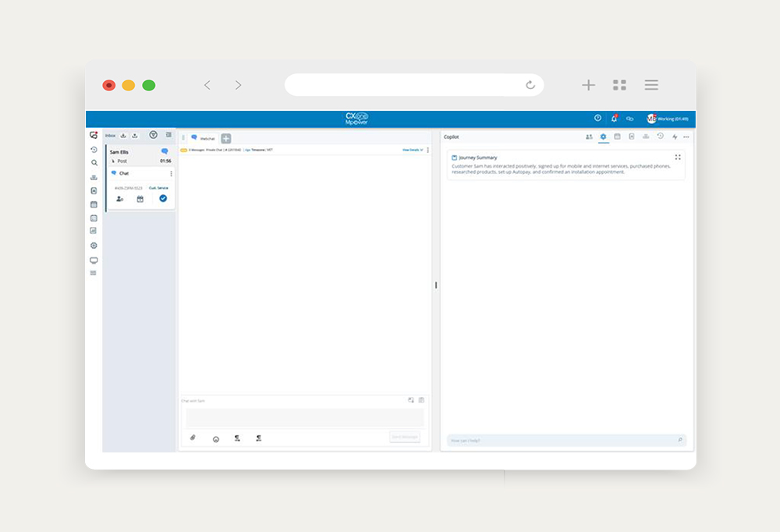Screen dimensions: 780x532
Task: Click the View Details link in the chat header
Action: [409, 150]
